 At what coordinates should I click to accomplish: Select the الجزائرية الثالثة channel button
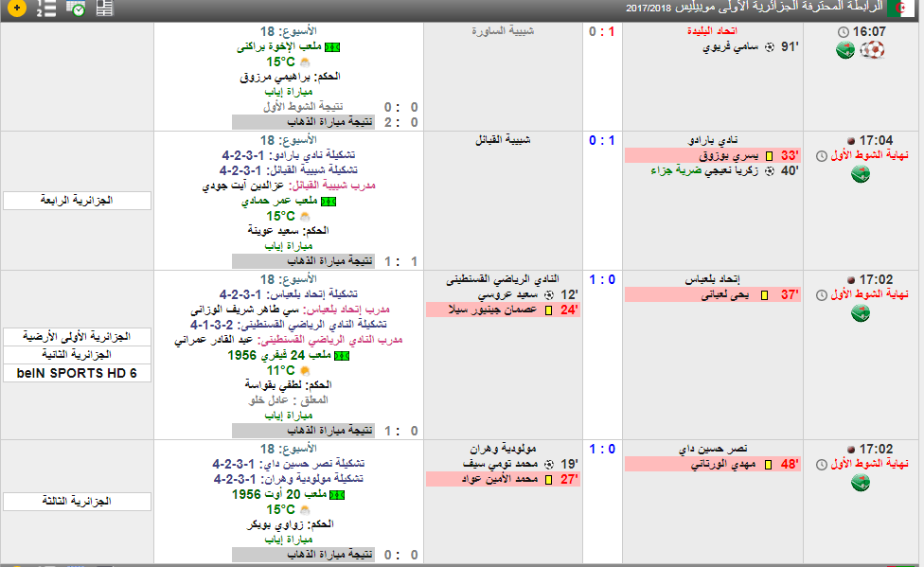coord(78,502)
